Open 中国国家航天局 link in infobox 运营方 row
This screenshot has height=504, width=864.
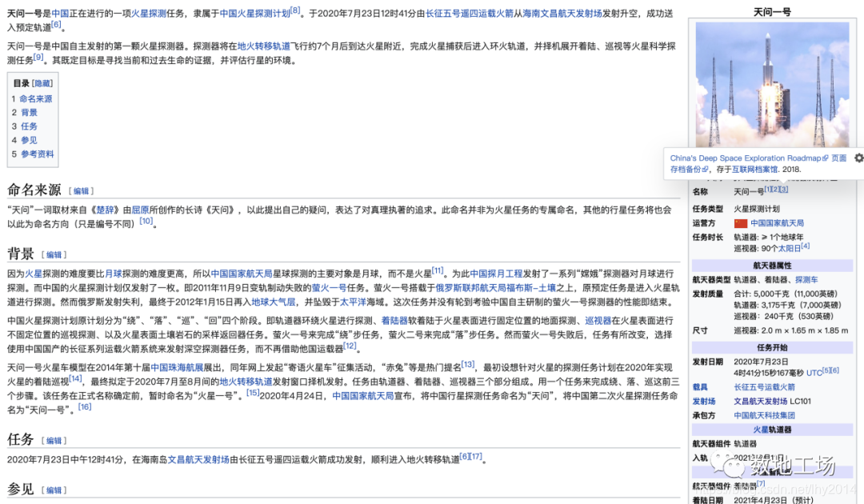(777, 223)
